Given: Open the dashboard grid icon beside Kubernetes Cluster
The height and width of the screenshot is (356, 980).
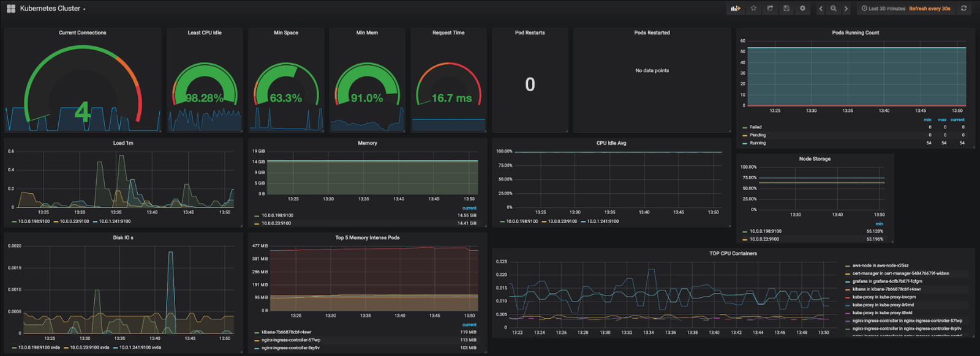Looking at the screenshot, I should click(11, 9).
